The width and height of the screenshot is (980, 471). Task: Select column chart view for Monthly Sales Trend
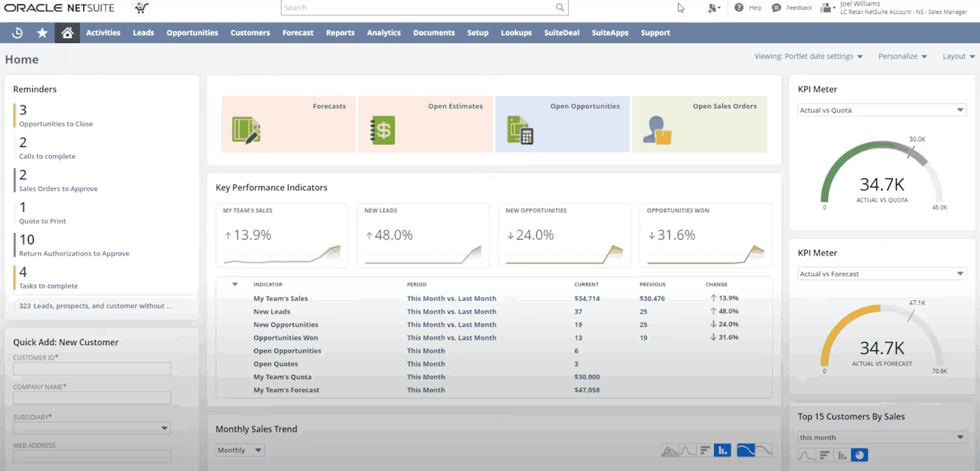click(x=722, y=451)
